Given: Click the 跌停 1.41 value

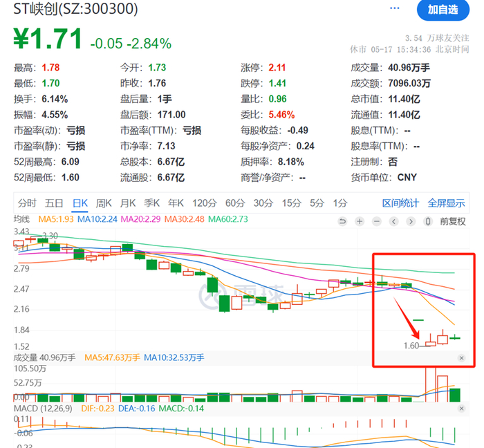Looking at the screenshot, I should click(x=277, y=83).
